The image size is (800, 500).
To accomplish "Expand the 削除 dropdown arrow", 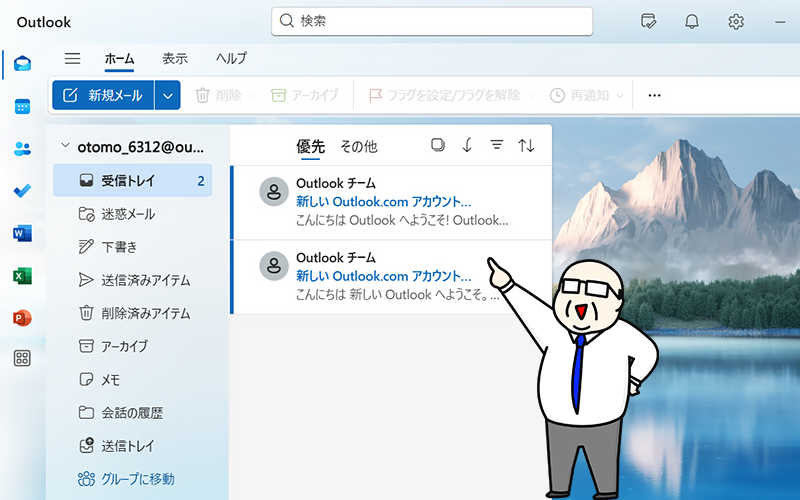I will click(x=253, y=96).
